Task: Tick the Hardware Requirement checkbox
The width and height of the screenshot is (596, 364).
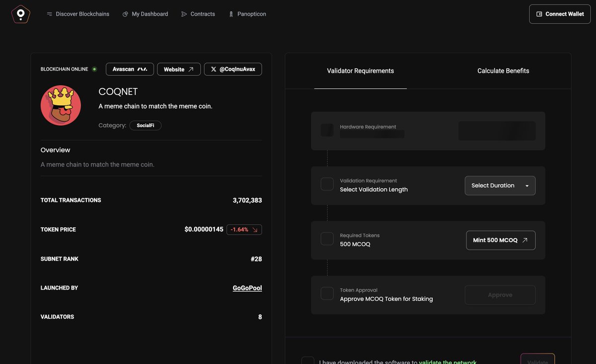Action: point(327,130)
